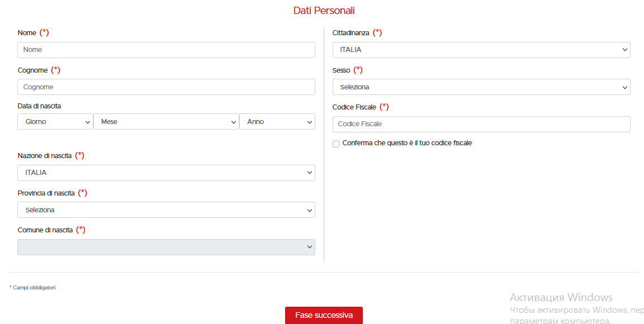Open the Sesso selection dropdown

coord(481,87)
